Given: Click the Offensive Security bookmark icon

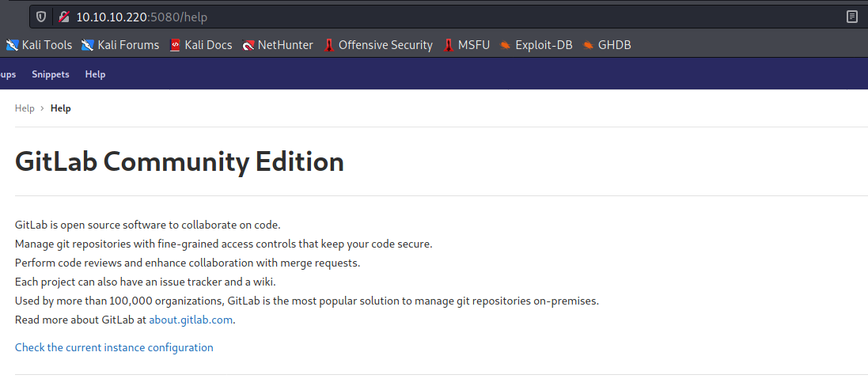Looking at the screenshot, I should point(329,45).
